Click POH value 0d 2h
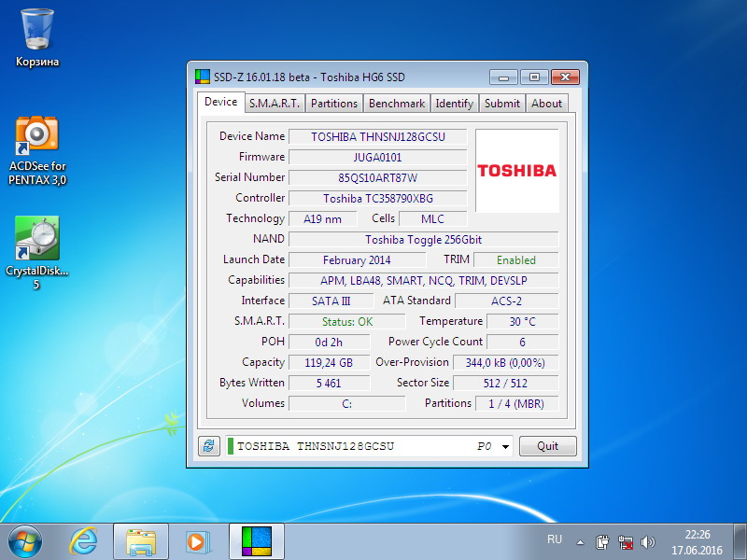The image size is (747, 560). [329, 342]
